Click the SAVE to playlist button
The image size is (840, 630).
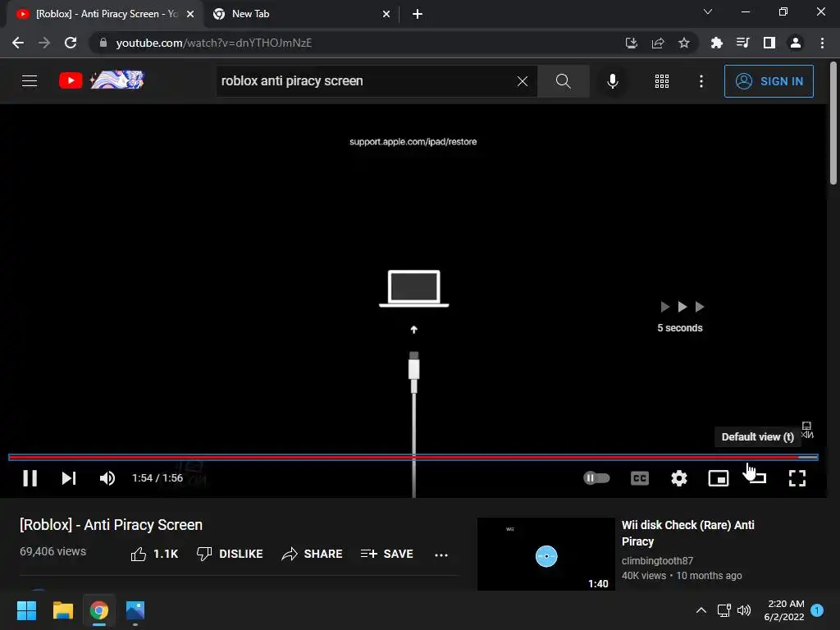click(387, 554)
